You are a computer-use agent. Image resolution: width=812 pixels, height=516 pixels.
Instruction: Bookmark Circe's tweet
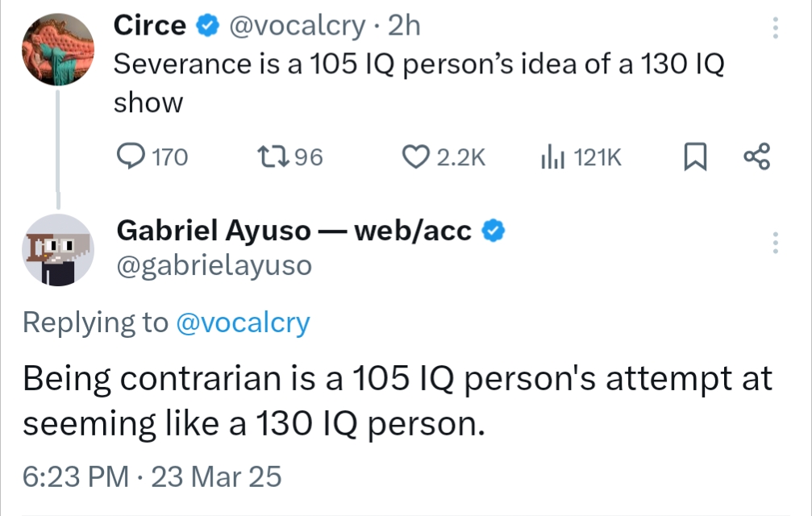695,156
